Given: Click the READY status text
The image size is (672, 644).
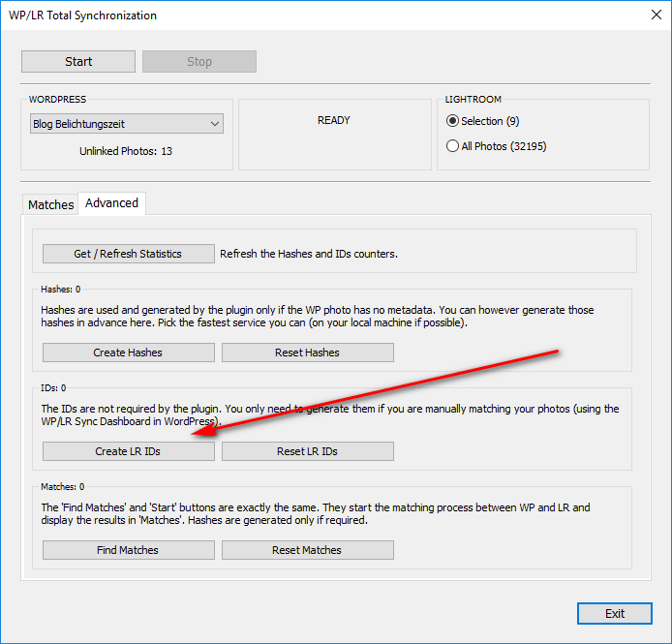Looking at the screenshot, I should [x=334, y=120].
